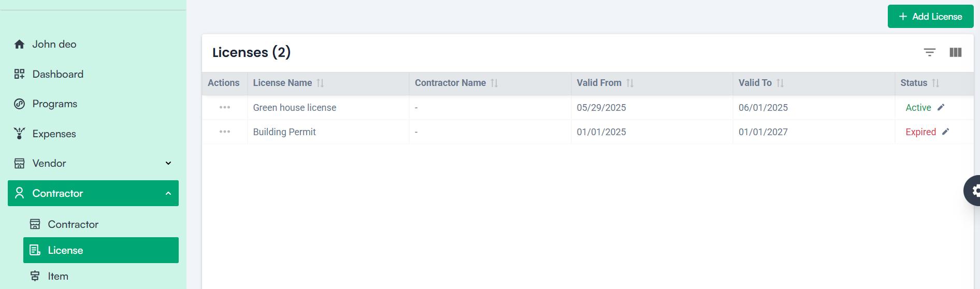Screen dimensions: 980x289
Task: Open actions menu for Green house license
Action: click(225, 107)
